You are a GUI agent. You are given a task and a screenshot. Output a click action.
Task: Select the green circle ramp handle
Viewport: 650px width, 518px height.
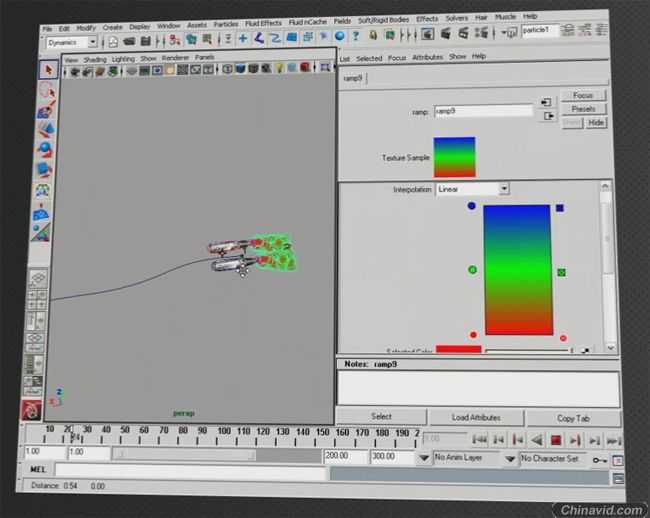click(472, 270)
